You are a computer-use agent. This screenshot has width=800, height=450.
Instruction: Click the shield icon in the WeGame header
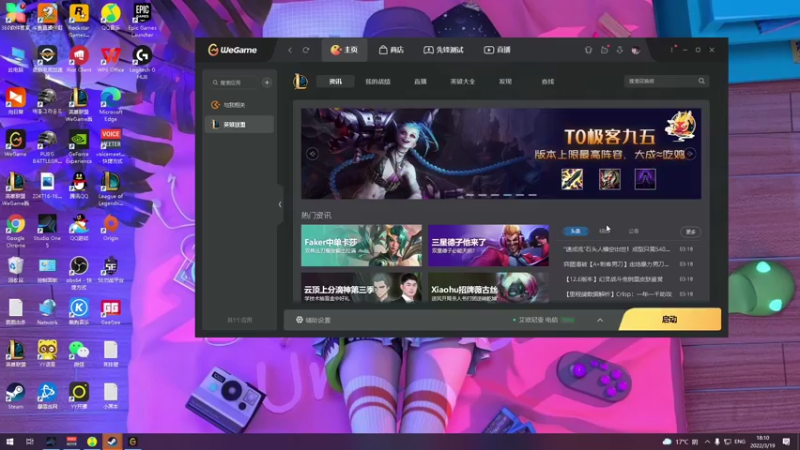coord(588,50)
